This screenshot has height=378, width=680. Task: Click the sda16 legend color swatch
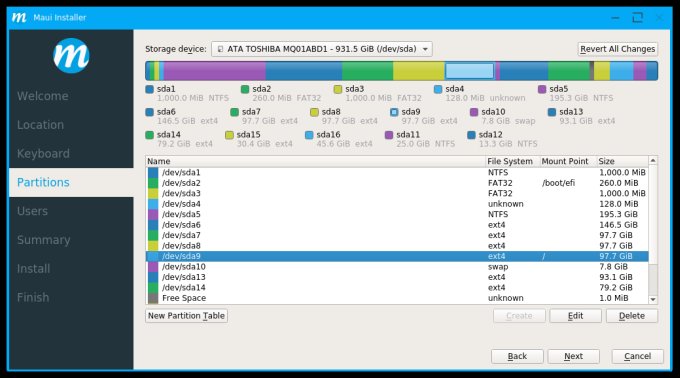[309, 135]
